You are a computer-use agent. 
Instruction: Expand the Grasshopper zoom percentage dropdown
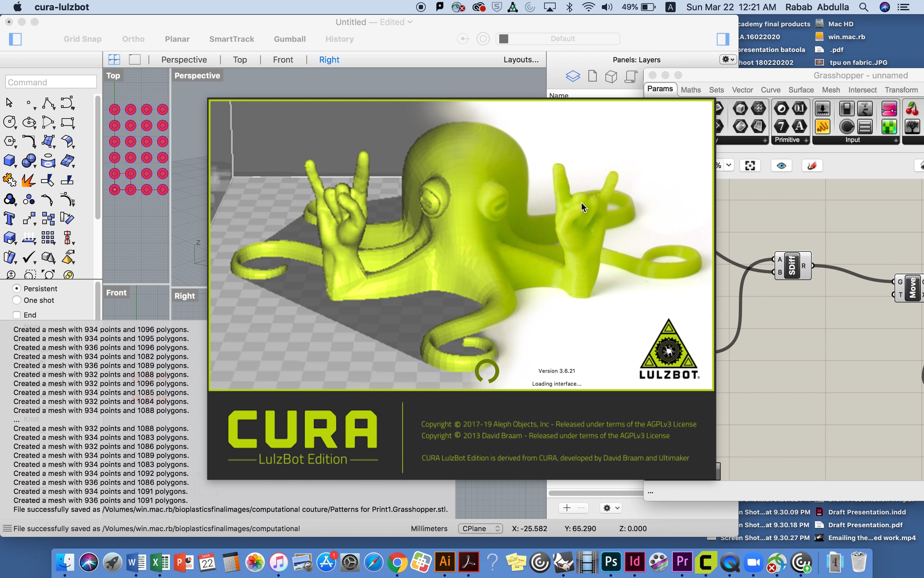728,166
